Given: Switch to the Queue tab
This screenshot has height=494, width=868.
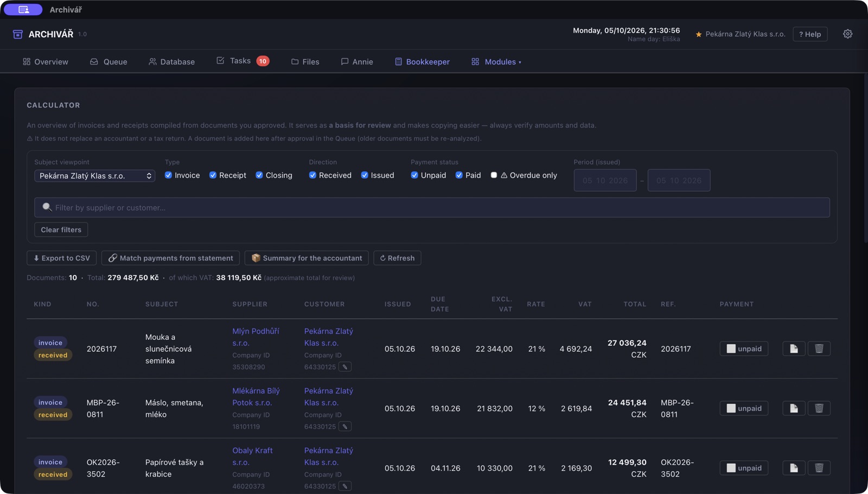Looking at the screenshot, I should click(108, 62).
